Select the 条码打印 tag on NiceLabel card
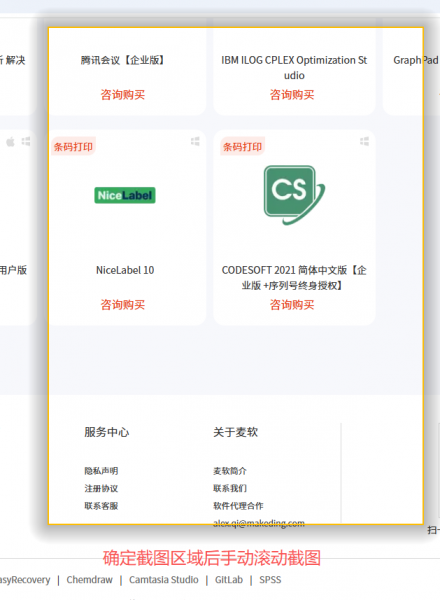The height and width of the screenshot is (600, 440). (73, 147)
